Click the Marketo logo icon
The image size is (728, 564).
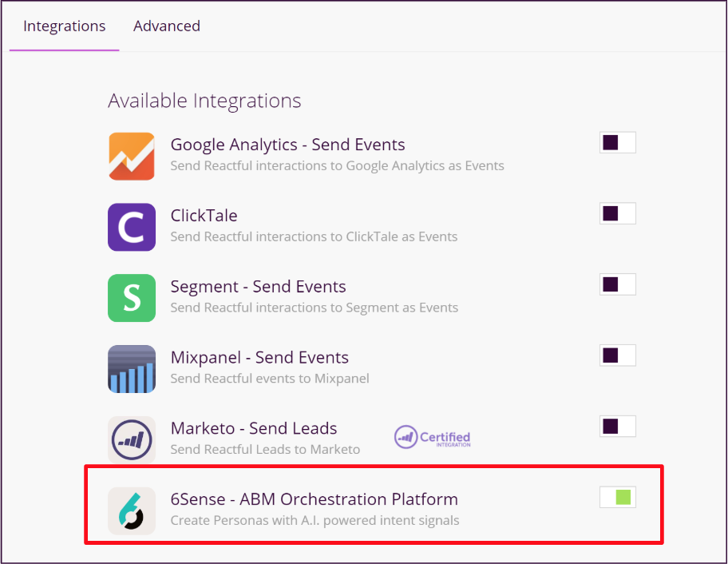point(132,439)
